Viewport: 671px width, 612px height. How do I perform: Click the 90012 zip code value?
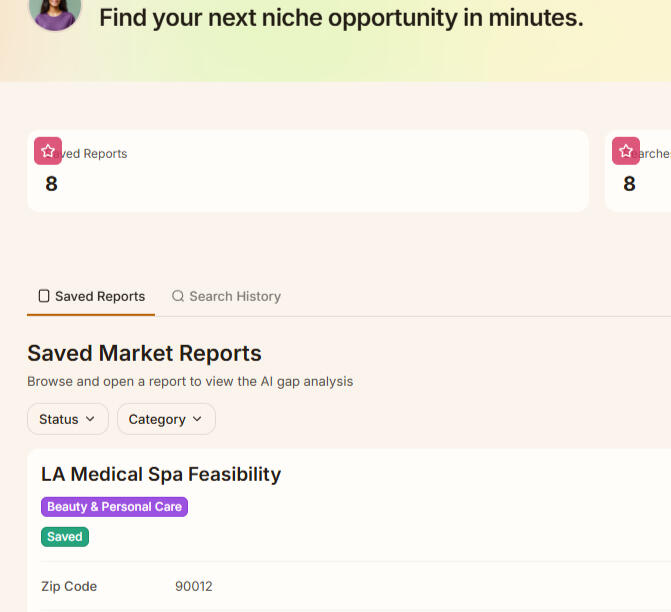coord(193,586)
